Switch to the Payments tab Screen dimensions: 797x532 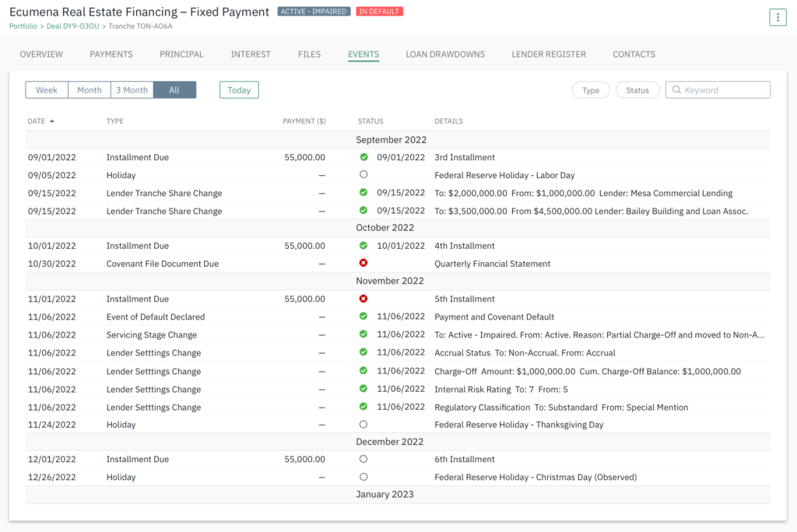(111, 54)
